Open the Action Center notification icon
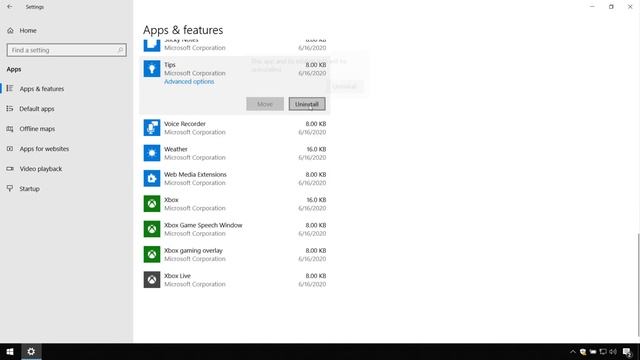The image size is (640, 360). (627, 351)
